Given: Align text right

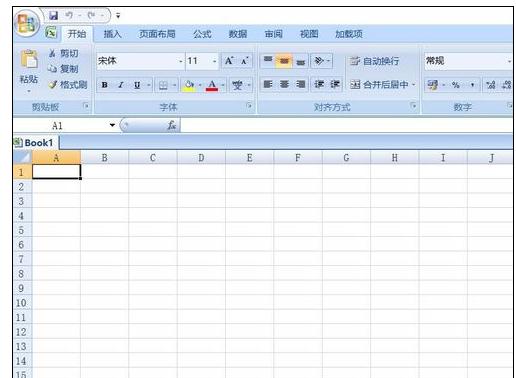Looking at the screenshot, I should coord(300,84).
